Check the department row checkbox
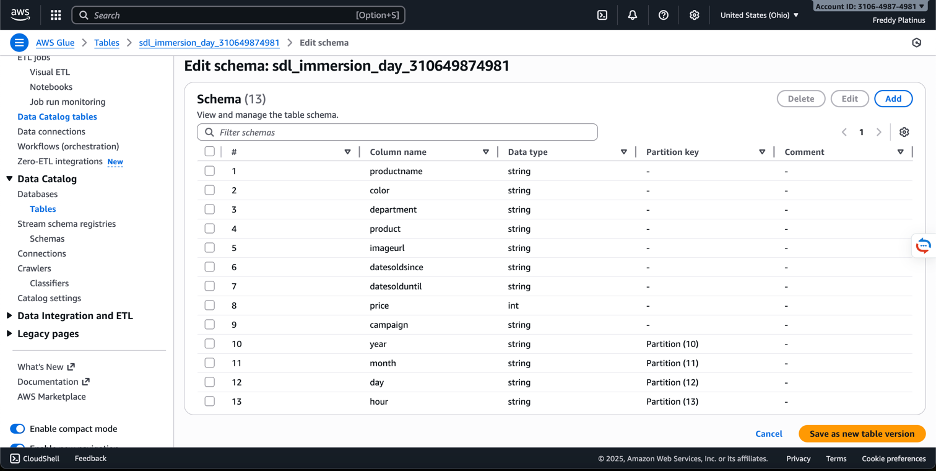This screenshot has height=472, width=936. 210,209
